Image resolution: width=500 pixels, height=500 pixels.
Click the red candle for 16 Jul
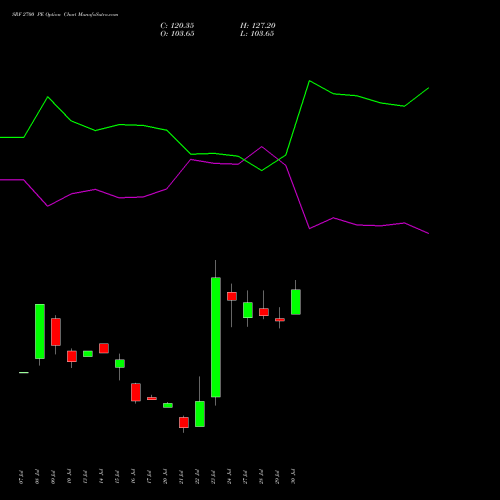pyautogui.click(x=136, y=392)
